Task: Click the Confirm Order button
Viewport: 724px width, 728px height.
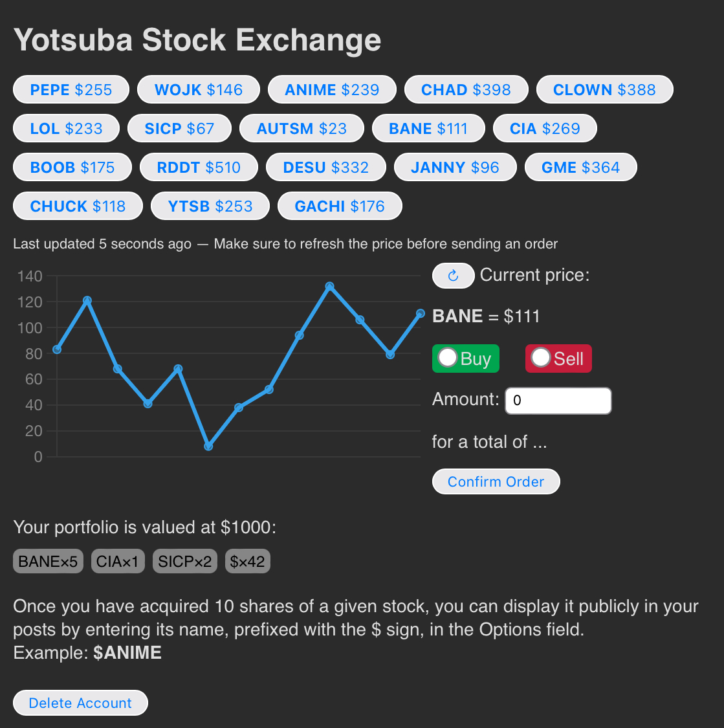Action: coord(496,481)
